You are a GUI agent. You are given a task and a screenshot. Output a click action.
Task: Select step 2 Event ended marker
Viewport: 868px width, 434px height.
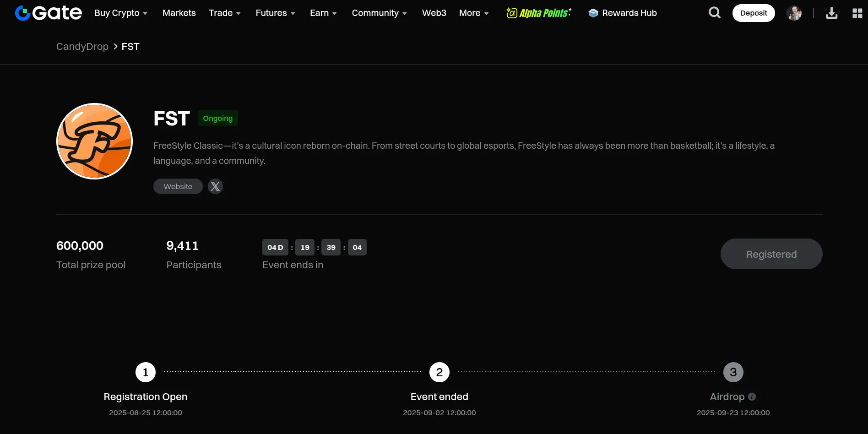coord(439,372)
